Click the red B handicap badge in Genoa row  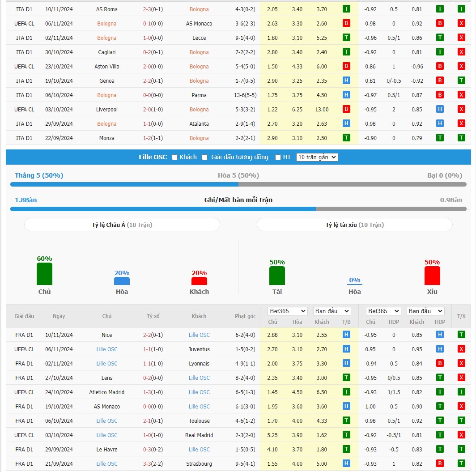tap(440, 81)
